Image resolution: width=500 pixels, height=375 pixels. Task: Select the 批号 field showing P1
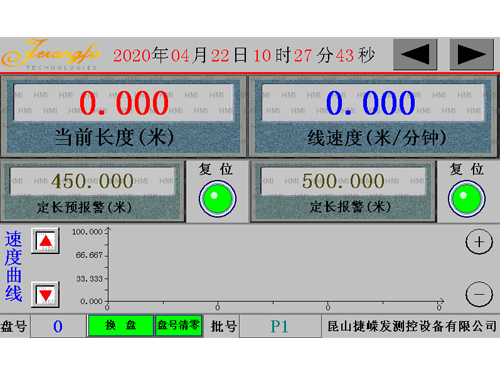[280, 326]
